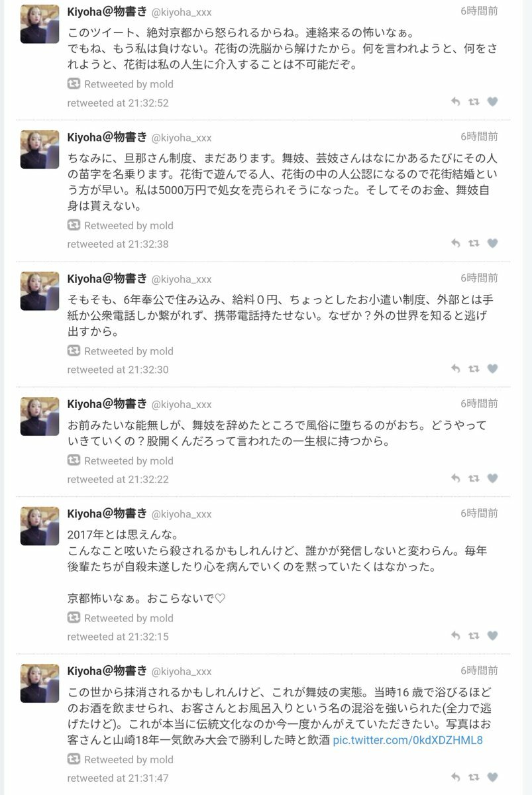Open the pic.twitter.com/0kdXDZHML8 link

pos(407,740)
